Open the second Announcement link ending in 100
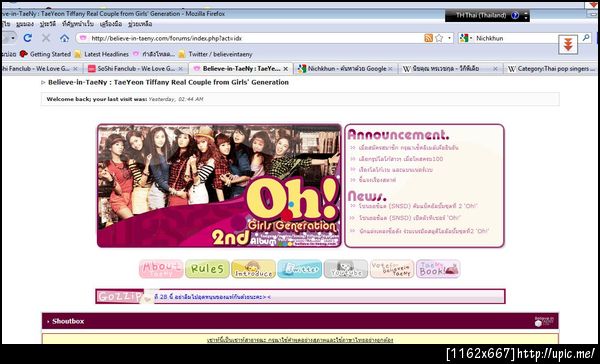Screen dimensions: 600x364 pyautogui.click(x=401, y=158)
